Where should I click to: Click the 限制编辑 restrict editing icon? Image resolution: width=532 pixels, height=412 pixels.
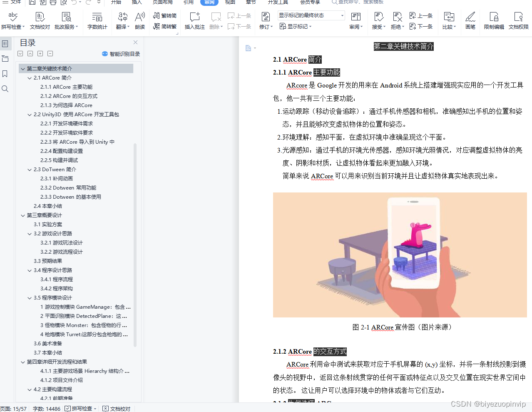[494, 20]
